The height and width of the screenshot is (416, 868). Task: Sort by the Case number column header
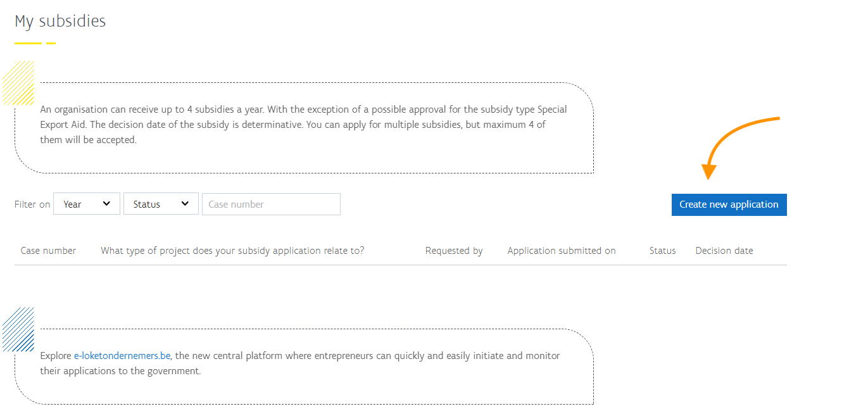(x=48, y=251)
